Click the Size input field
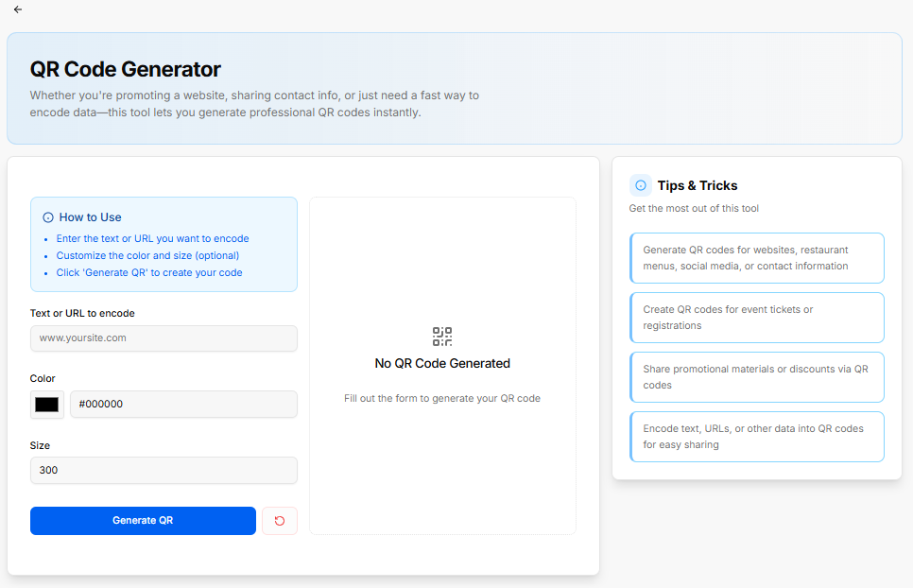The image size is (913, 588). 164,471
